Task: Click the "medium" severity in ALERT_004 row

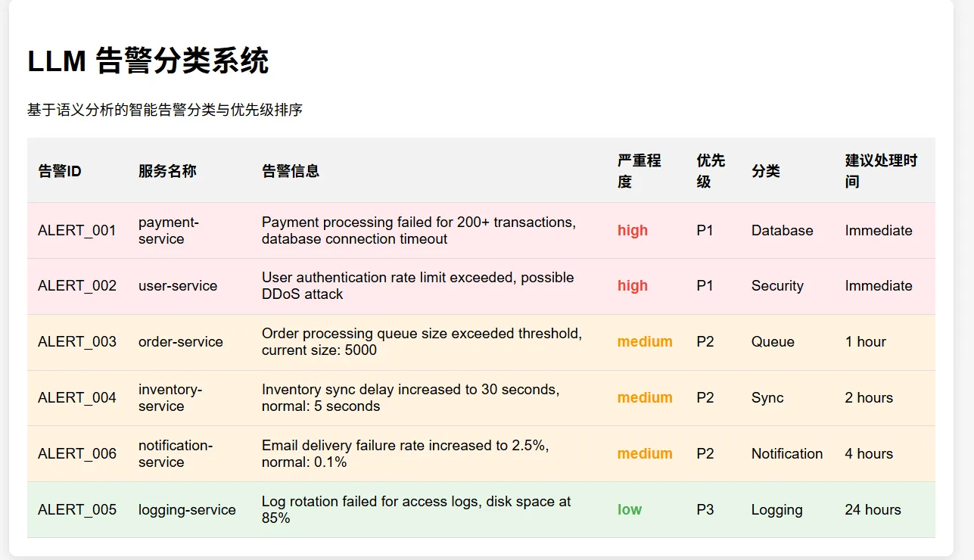Action: (x=645, y=398)
